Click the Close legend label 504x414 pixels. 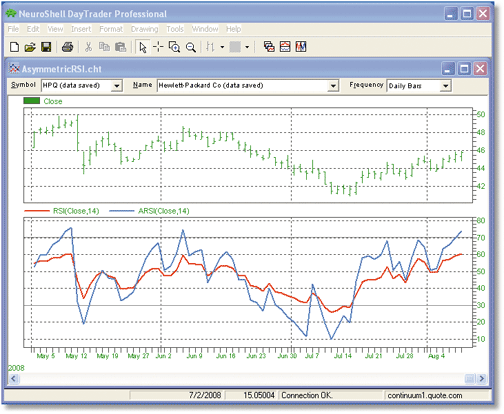pyautogui.click(x=53, y=101)
